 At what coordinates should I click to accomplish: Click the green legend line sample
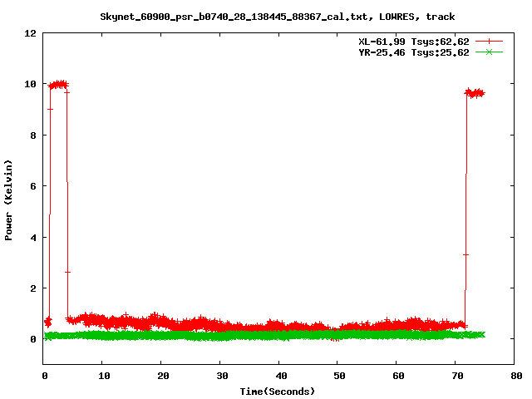click(489, 52)
